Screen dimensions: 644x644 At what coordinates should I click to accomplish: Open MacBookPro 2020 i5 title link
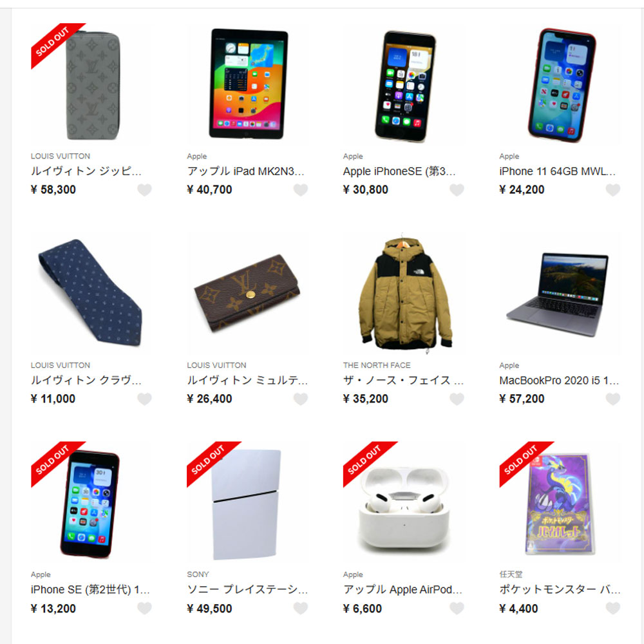click(559, 381)
